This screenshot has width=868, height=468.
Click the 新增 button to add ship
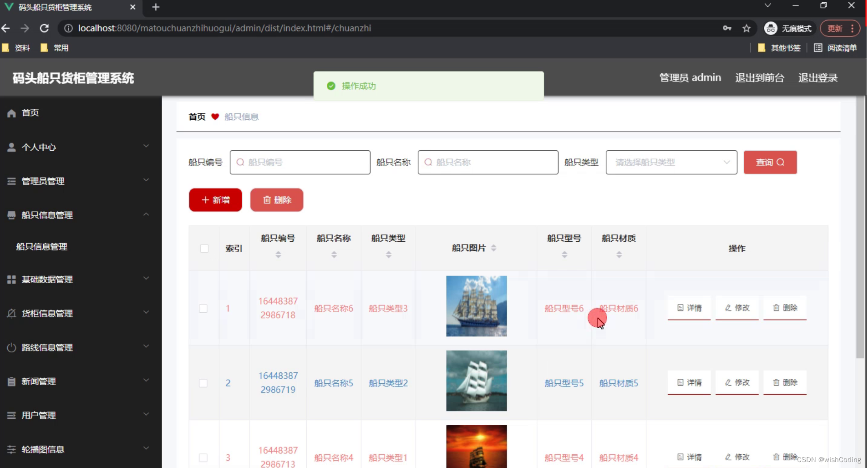pyautogui.click(x=215, y=200)
